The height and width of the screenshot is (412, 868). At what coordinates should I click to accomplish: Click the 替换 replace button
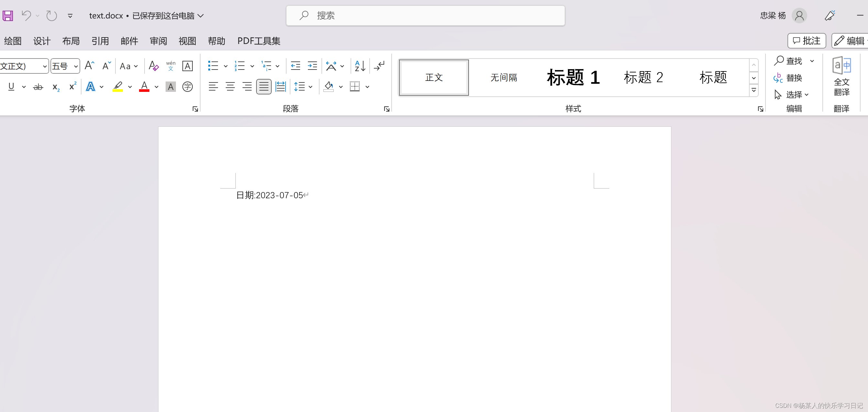[x=787, y=78]
